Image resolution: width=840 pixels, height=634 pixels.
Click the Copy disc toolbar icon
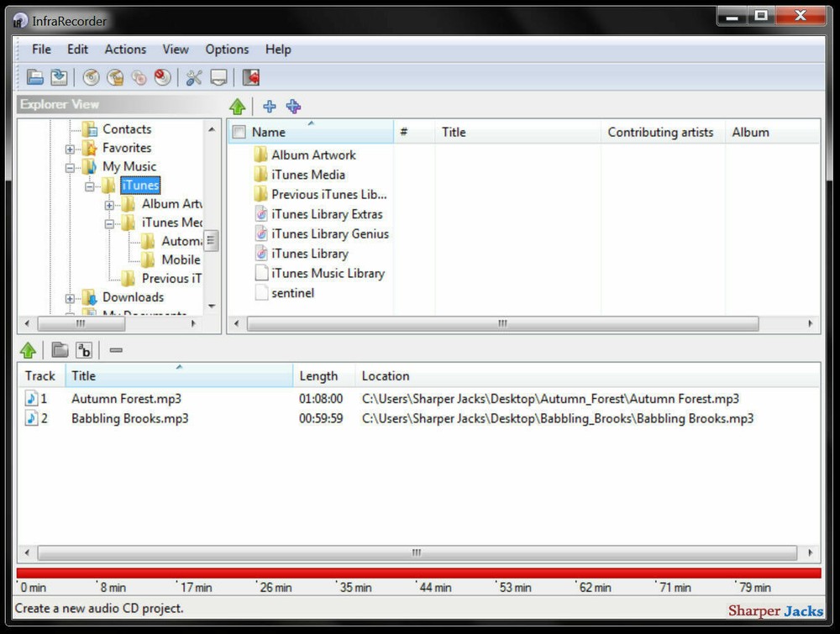139,77
